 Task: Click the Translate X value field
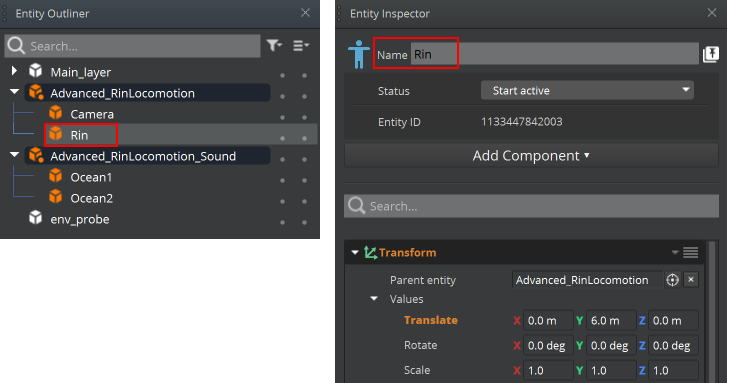(x=548, y=320)
